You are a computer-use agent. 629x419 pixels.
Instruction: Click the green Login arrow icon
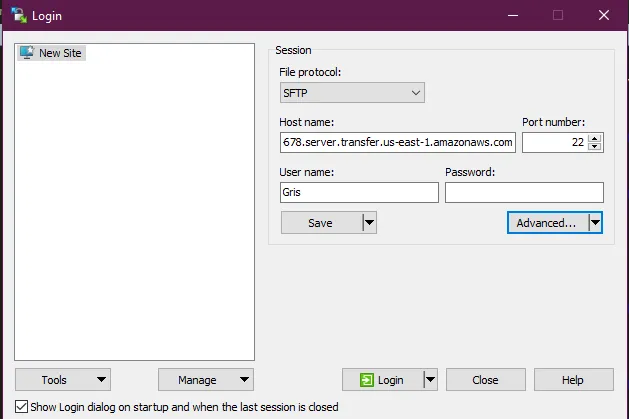(367, 380)
